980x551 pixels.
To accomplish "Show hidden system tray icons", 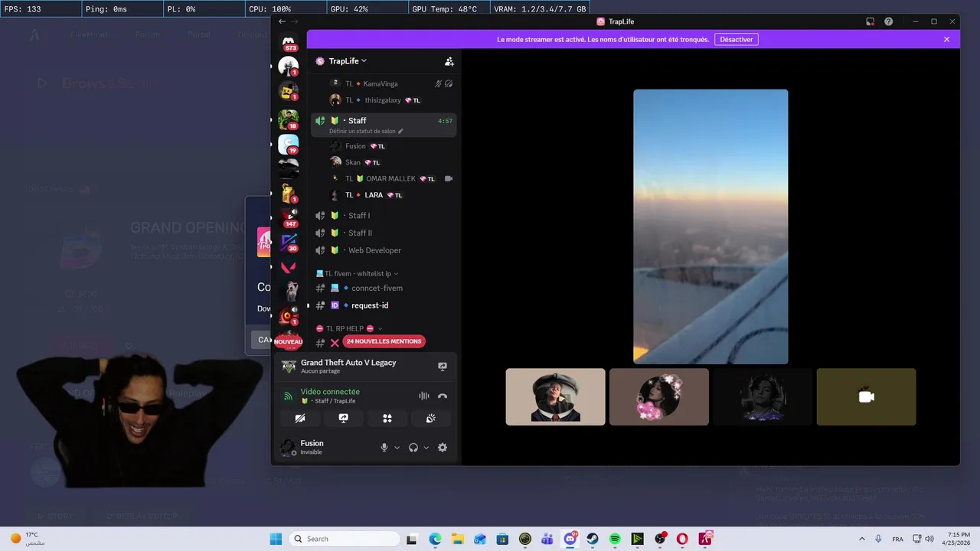I will 862,539.
